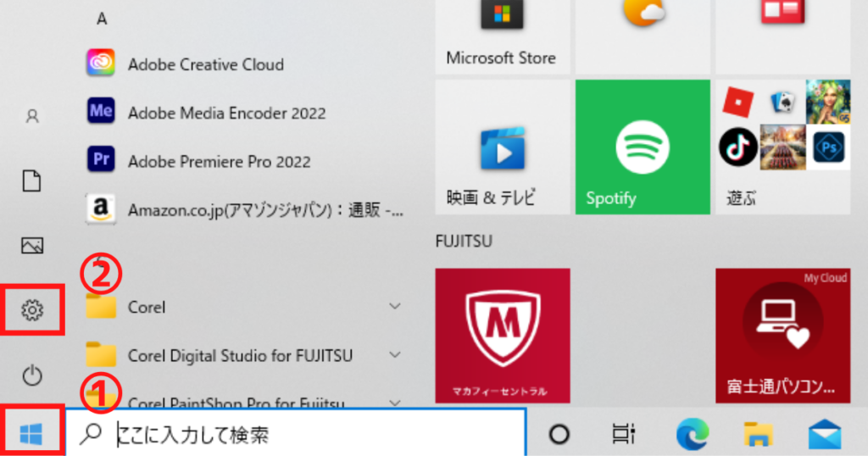
Task: Launch Microsoft Edge from taskbar
Action: click(x=692, y=434)
